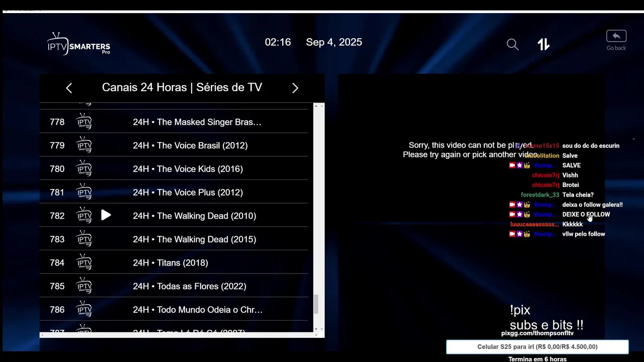The width and height of the screenshot is (644, 362).
Task: Click the scrollbar up arrow of channel list
Action: [x=316, y=107]
